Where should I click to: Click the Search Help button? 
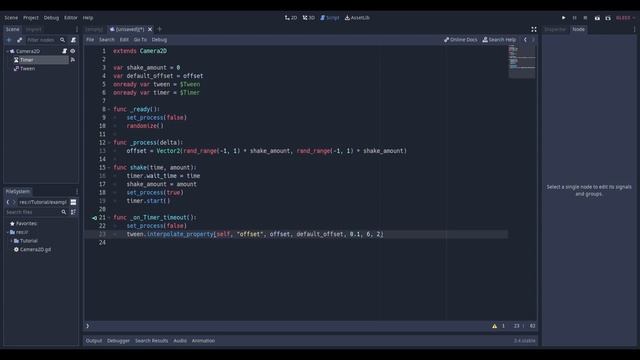pyautogui.click(x=499, y=40)
